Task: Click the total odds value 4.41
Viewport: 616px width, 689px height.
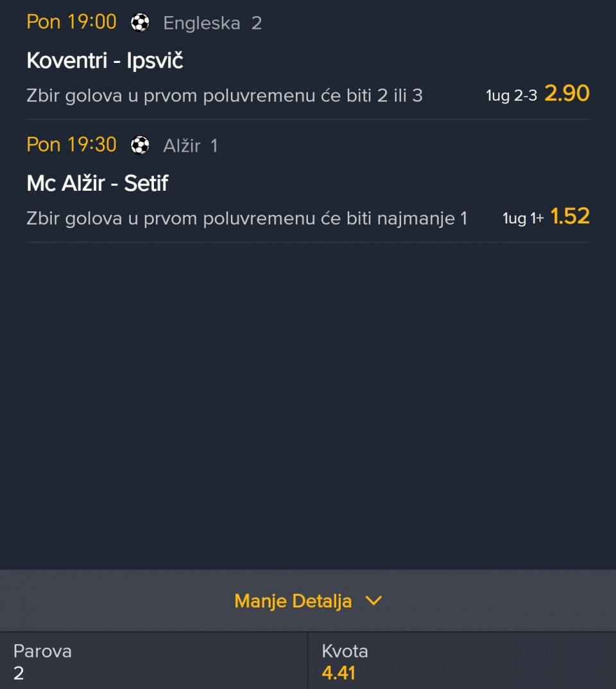Action: (338, 673)
